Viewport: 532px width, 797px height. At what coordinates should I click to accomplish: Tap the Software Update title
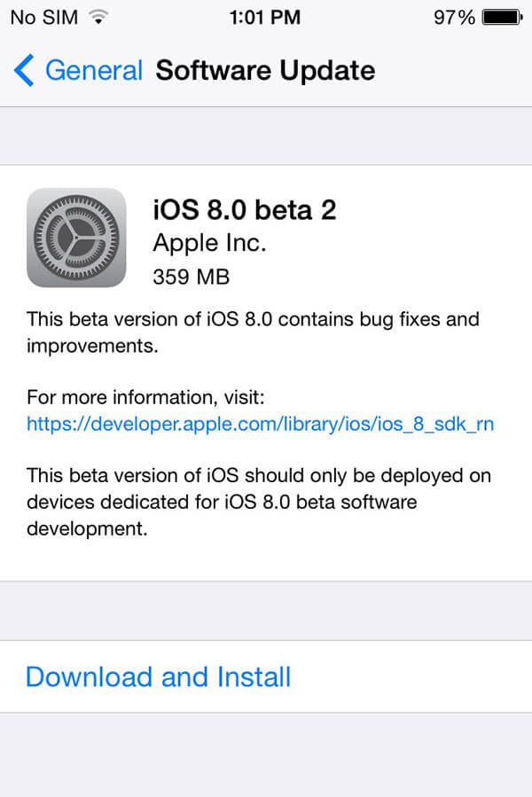pos(265,71)
